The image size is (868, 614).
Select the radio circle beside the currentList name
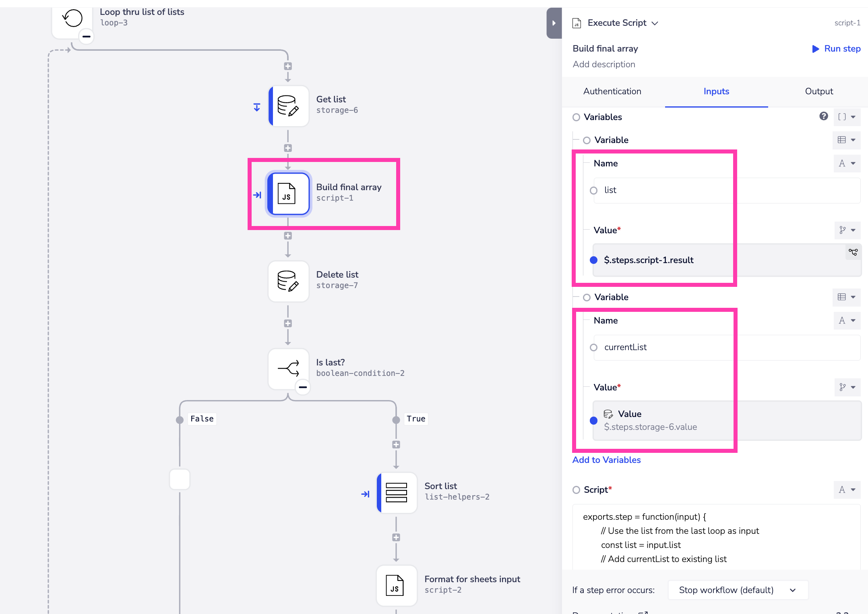pos(593,347)
